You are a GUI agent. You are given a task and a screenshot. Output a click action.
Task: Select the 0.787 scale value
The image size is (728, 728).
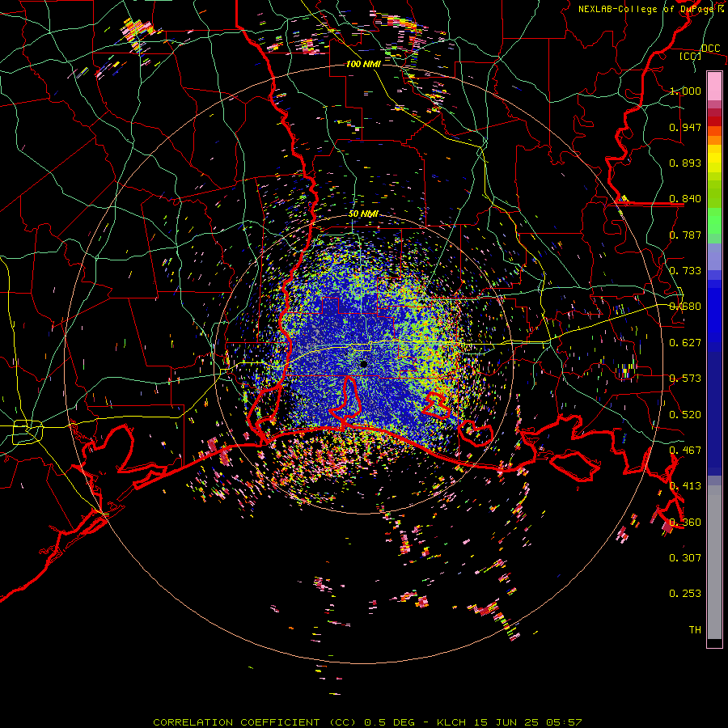pos(685,235)
